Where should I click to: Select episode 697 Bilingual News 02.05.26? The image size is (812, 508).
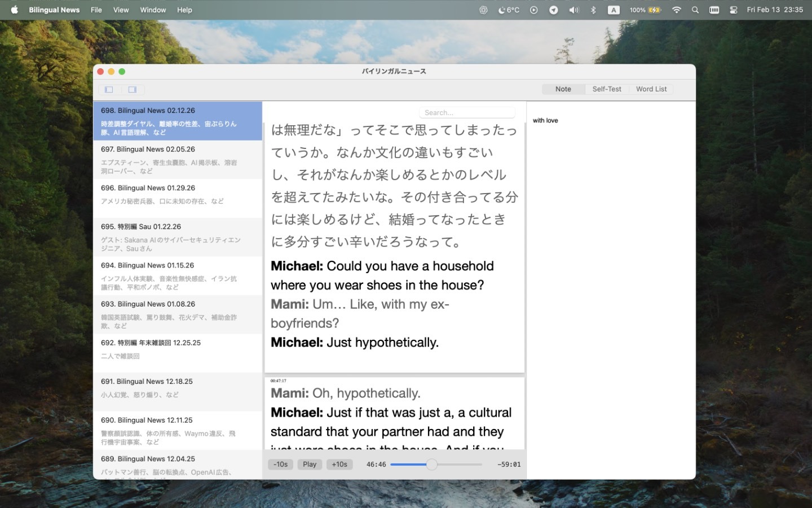pyautogui.click(x=178, y=160)
